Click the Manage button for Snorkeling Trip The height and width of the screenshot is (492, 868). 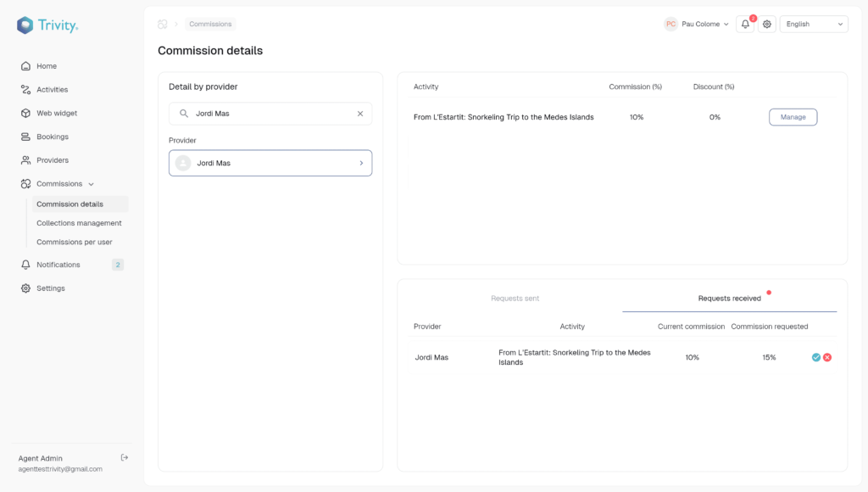[x=793, y=117]
